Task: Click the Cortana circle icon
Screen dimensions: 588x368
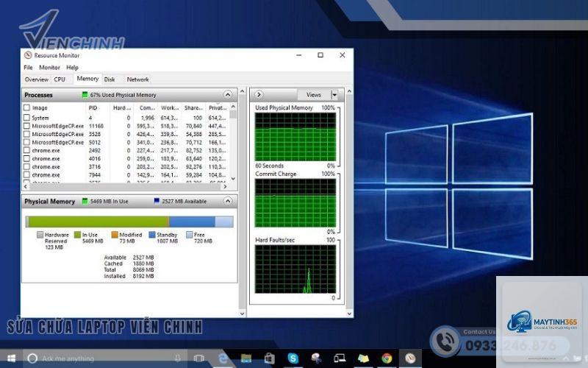Action: coord(32,358)
